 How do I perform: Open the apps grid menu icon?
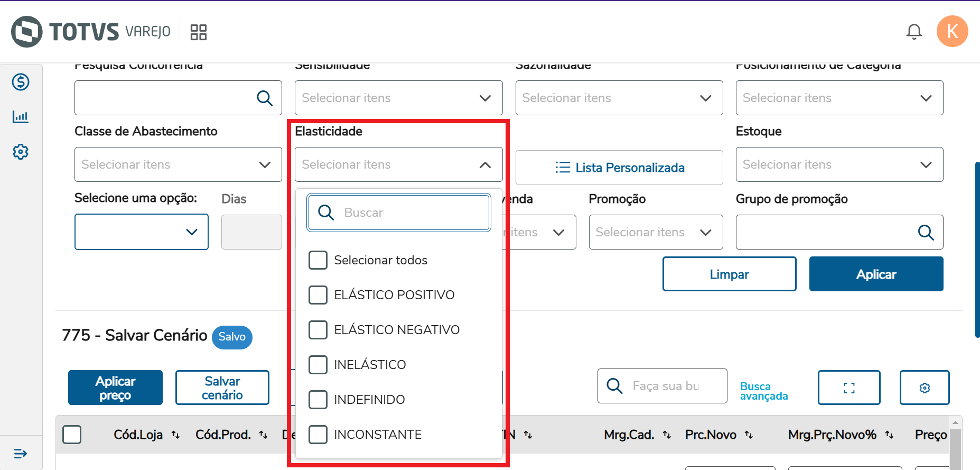click(198, 32)
